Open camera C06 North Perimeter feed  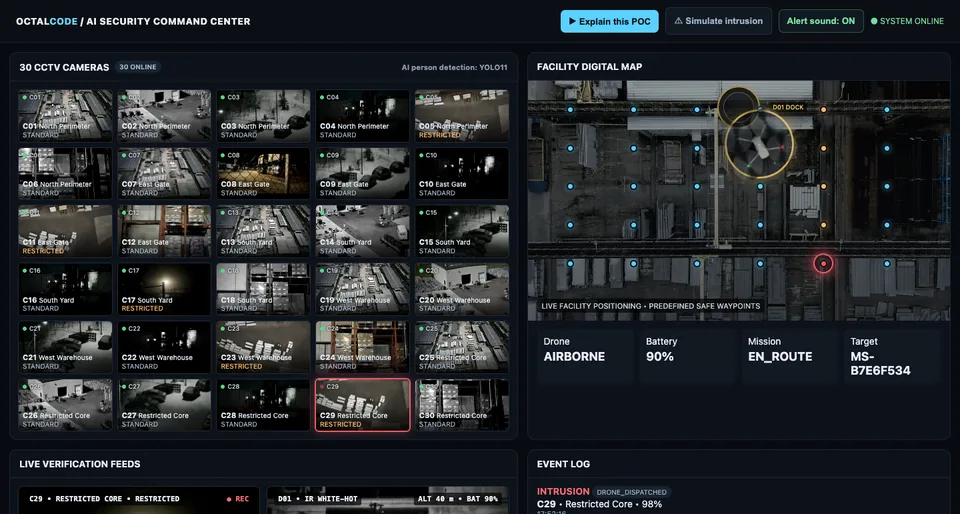(x=66, y=173)
